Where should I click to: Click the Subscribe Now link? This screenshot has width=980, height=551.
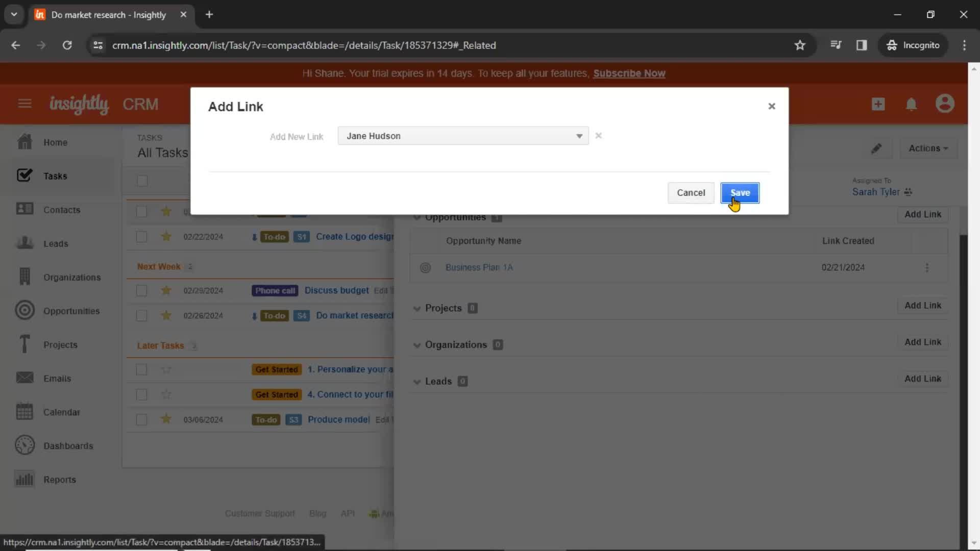[629, 72]
